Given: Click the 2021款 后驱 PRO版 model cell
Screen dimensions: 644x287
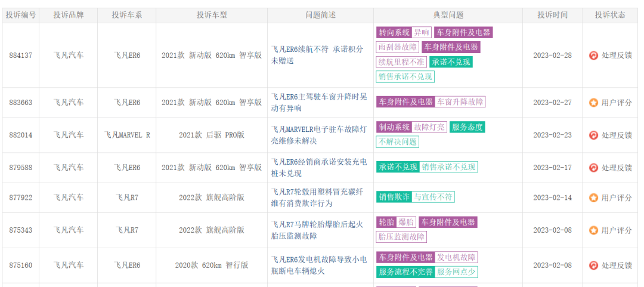Looking at the screenshot, I should (212, 135).
